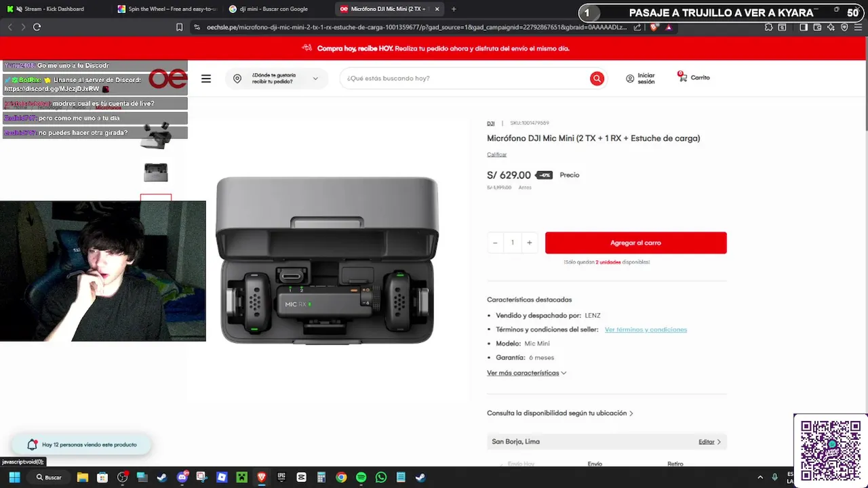
Task: Open the Leo AI sparkle icon
Action: [x=831, y=27]
